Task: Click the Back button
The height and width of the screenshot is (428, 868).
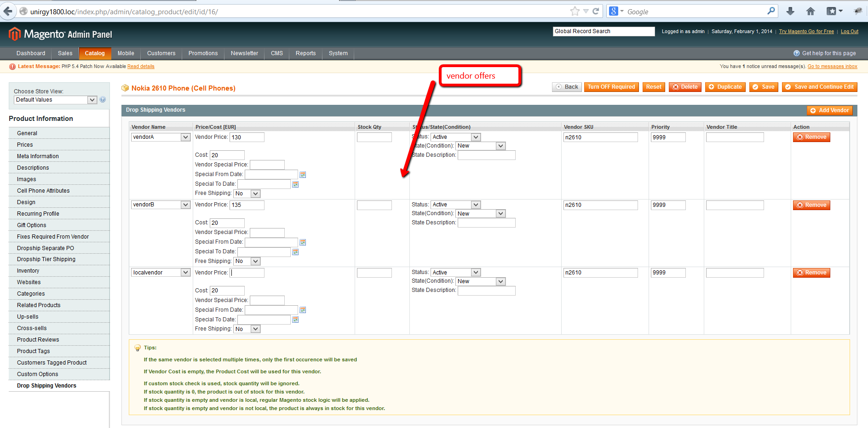Action: [567, 87]
